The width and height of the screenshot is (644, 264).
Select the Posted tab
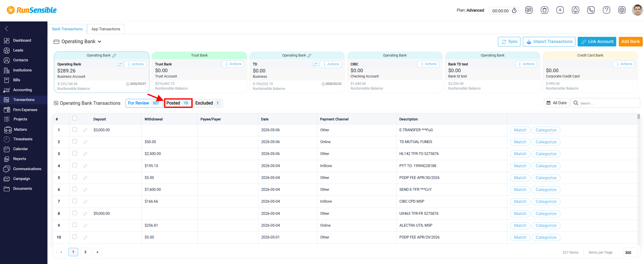(178, 103)
